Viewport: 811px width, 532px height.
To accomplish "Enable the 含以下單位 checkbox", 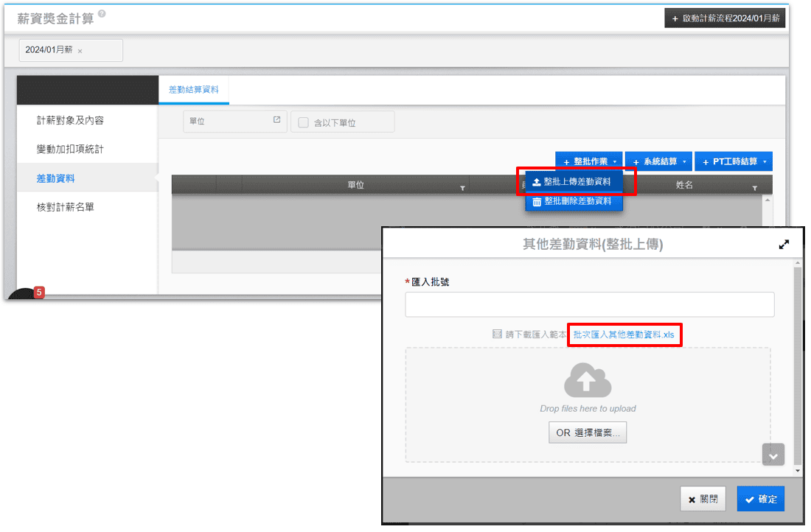I will coord(303,122).
